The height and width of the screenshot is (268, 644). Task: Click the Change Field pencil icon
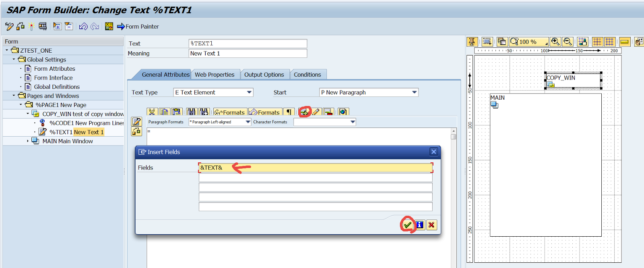(x=316, y=112)
